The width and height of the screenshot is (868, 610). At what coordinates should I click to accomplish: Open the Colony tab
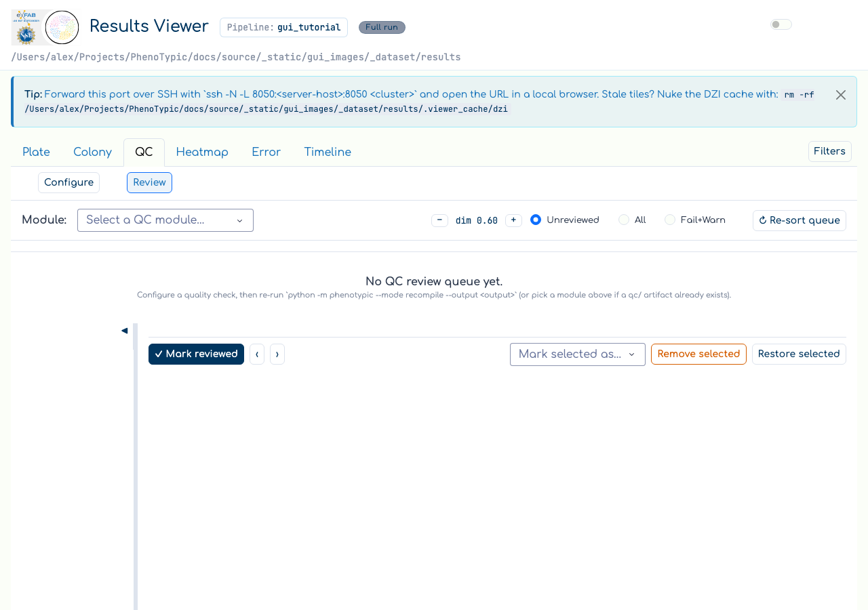tap(92, 152)
